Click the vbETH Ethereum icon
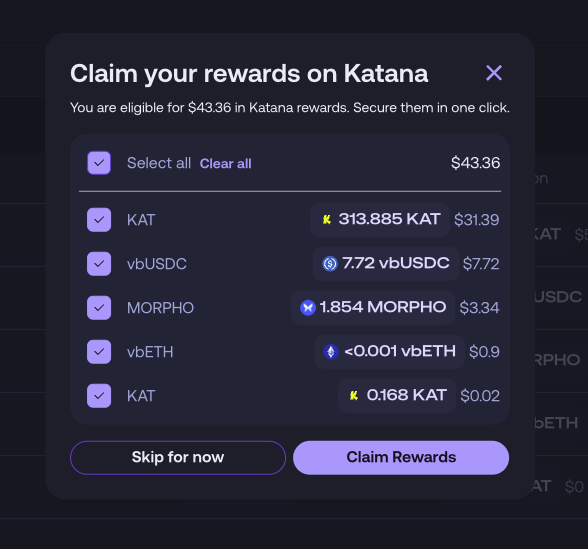The width and height of the screenshot is (588, 549). click(x=331, y=352)
